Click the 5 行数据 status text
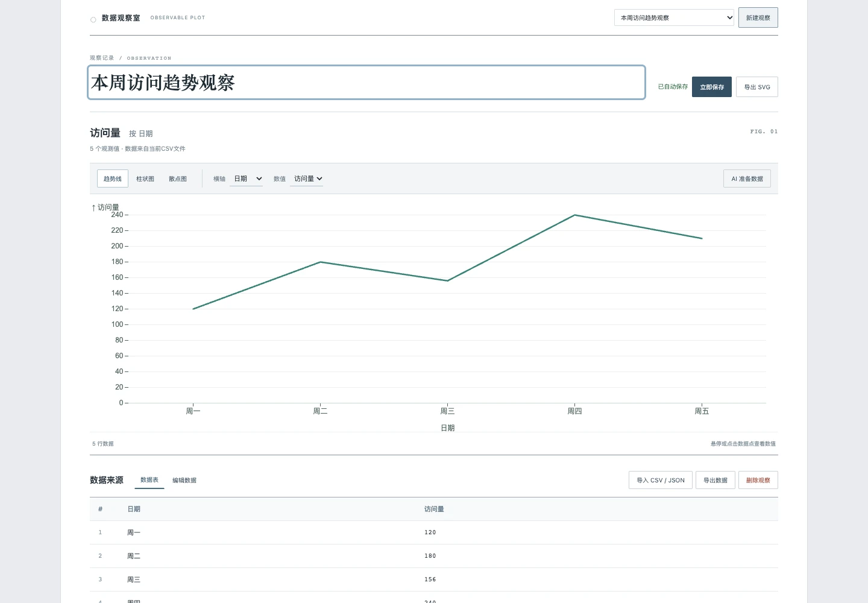Viewport: 868px width, 603px height. tap(103, 444)
